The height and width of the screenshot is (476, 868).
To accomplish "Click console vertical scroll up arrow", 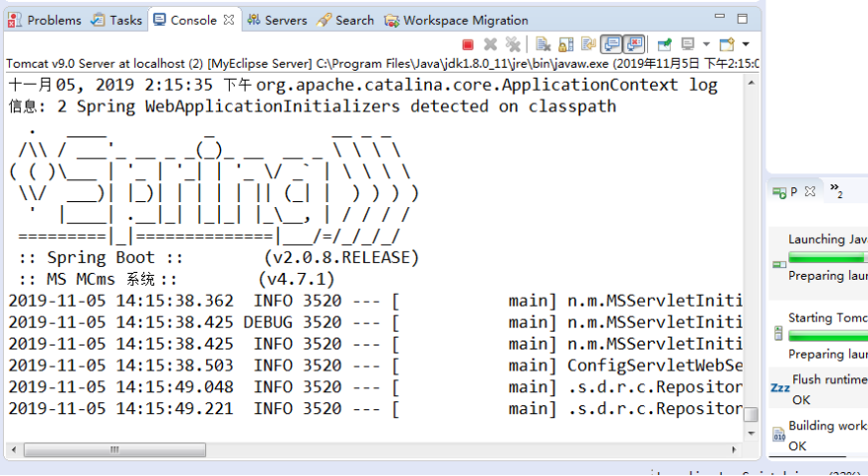I will tap(752, 83).
